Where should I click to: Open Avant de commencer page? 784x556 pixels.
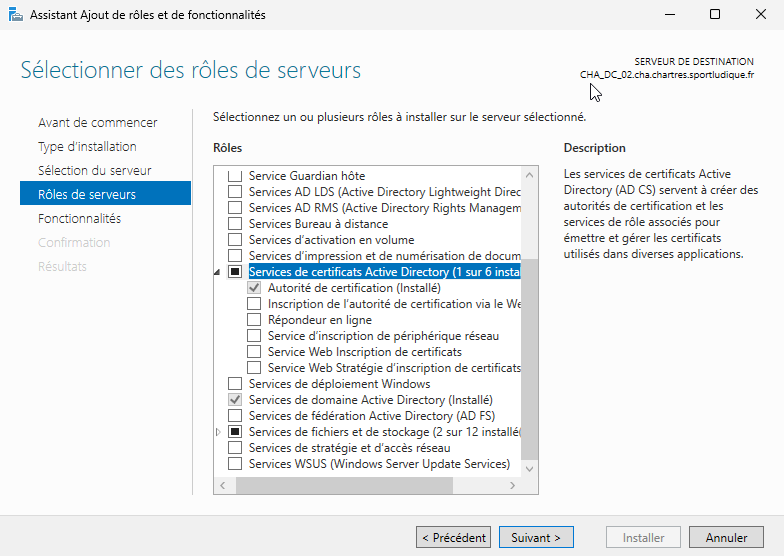pos(97,122)
